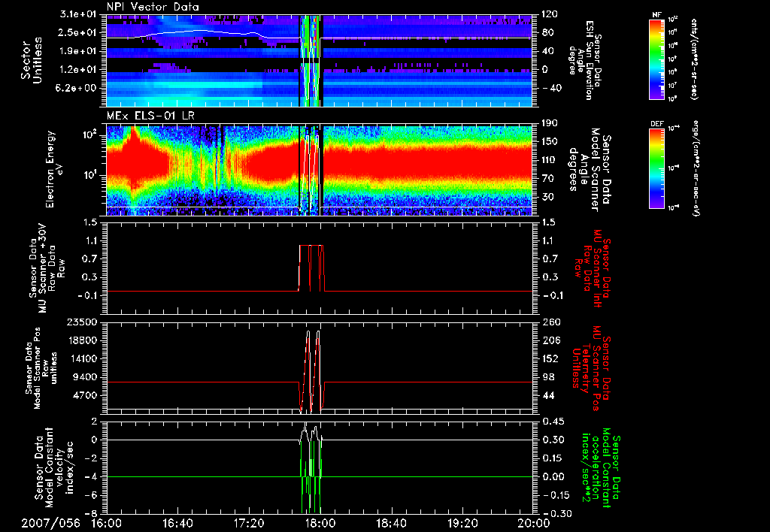
Task: Click the 'Model Scanner Angle degrees' label
Action: (x=590, y=171)
